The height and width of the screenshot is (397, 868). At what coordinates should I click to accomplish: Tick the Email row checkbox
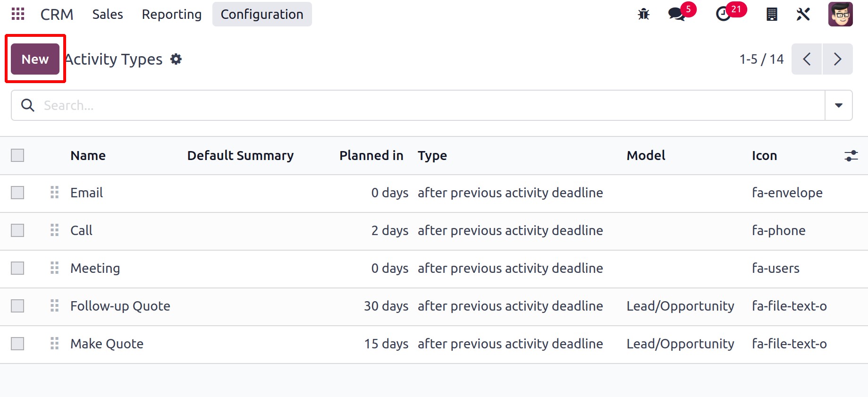(x=17, y=193)
